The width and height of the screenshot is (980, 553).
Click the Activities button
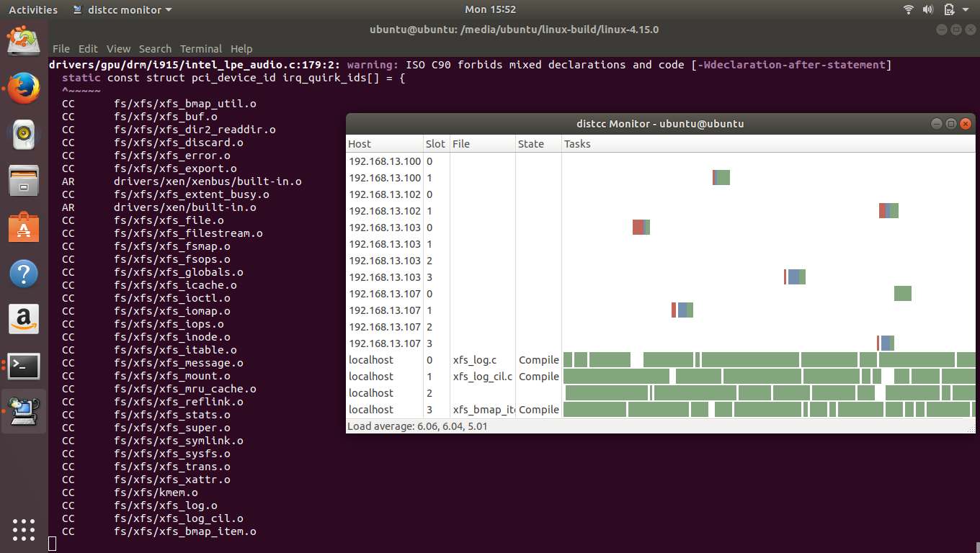33,9
